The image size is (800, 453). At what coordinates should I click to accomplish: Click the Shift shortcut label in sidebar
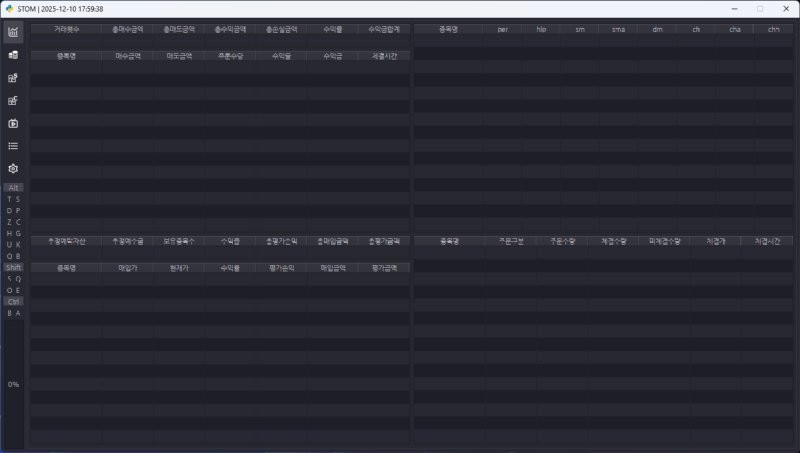[13, 268]
